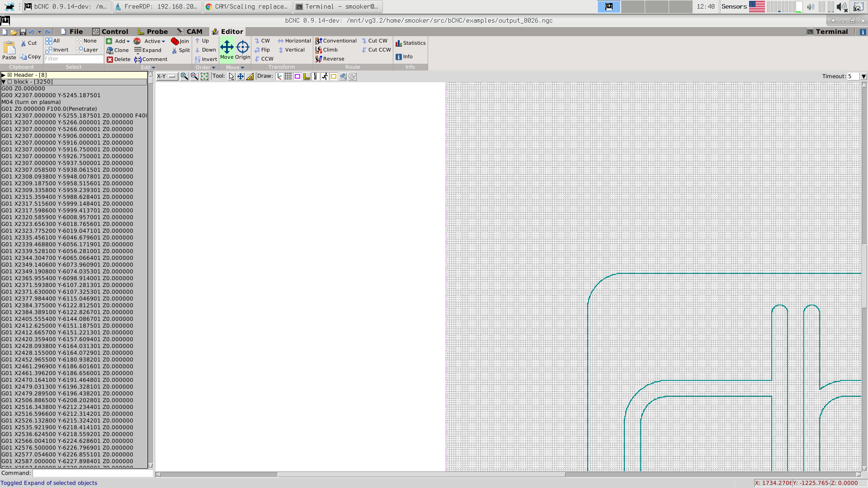Toggle axes display in Draw toolbar
The width and height of the screenshot is (868, 488).
click(x=279, y=76)
